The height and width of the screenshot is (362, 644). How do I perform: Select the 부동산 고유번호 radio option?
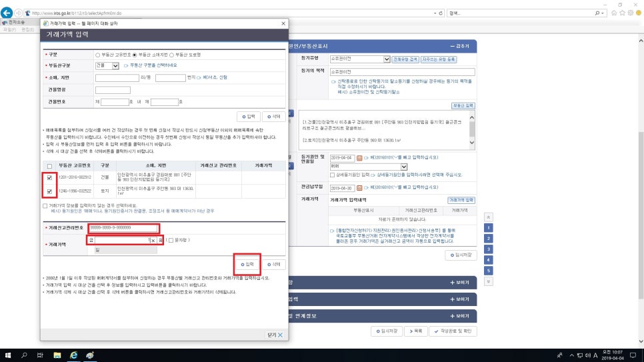(98, 55)
